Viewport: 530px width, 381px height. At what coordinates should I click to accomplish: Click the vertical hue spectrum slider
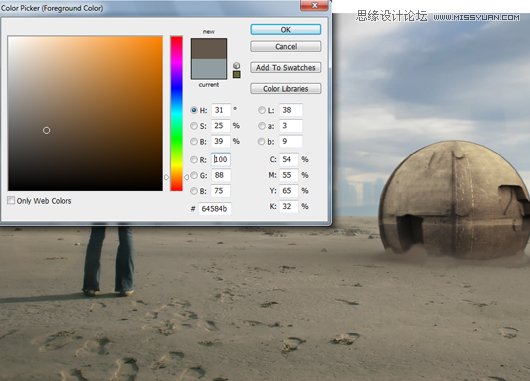[176, 113]
